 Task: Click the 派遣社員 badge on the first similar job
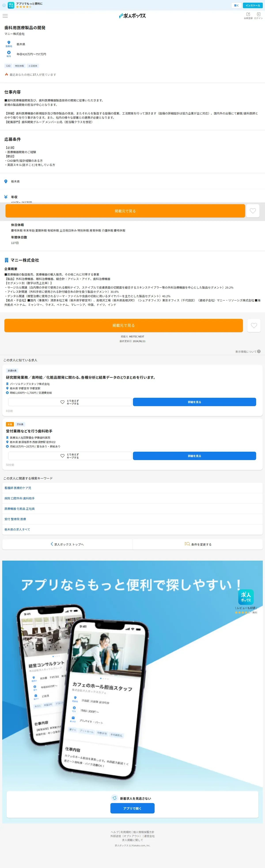click(x=12, y=371)
